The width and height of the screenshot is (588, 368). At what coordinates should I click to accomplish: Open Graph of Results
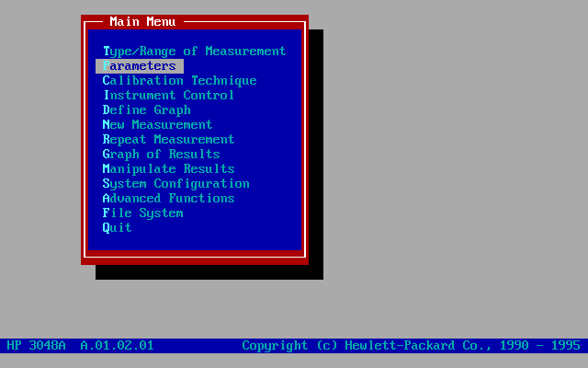point(162,155)
